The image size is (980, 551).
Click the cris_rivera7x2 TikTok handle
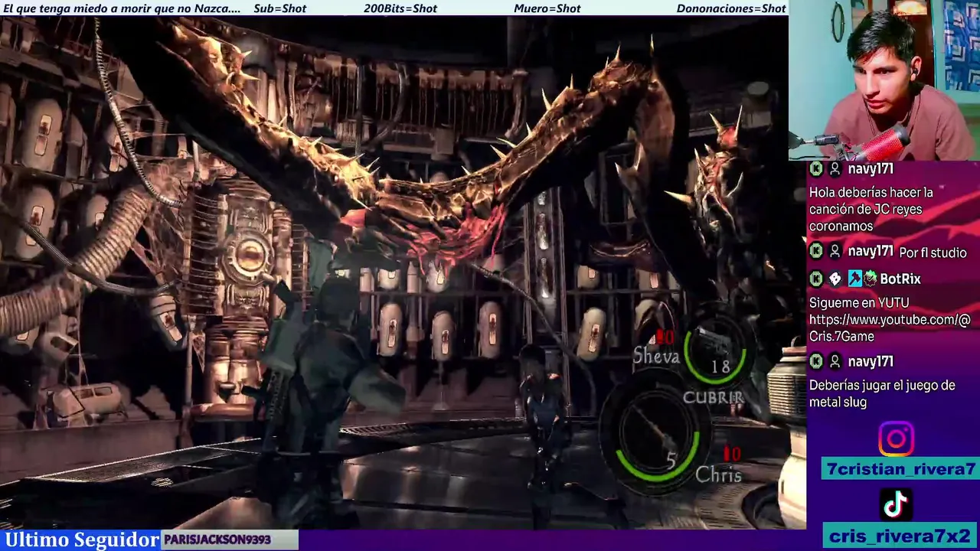900,536
